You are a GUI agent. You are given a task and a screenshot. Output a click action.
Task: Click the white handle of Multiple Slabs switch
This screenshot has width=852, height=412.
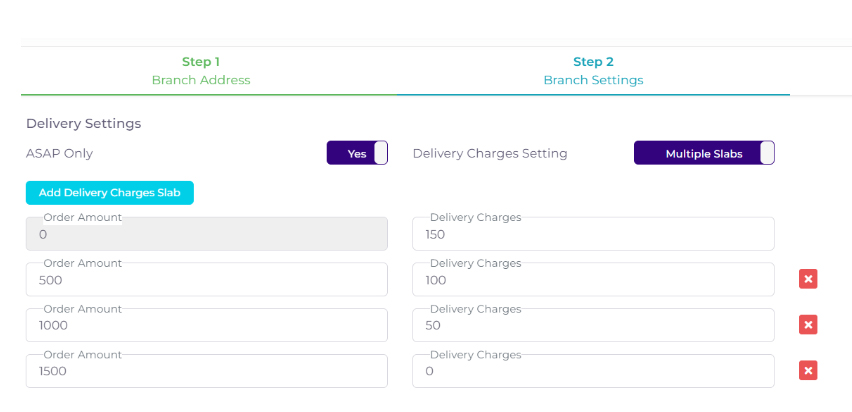(767, 153)
